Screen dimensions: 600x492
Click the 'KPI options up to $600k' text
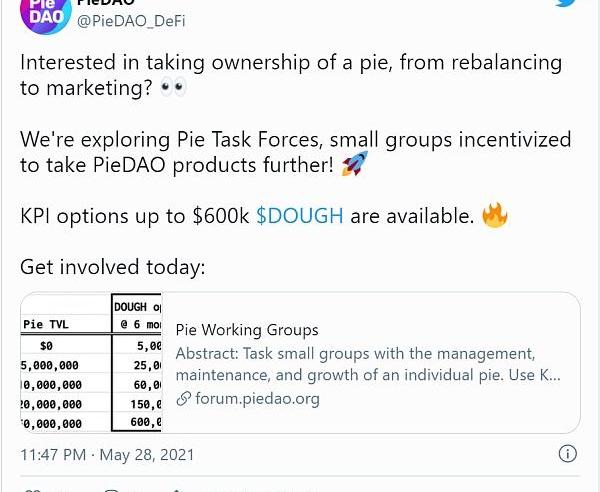point(134,215)
